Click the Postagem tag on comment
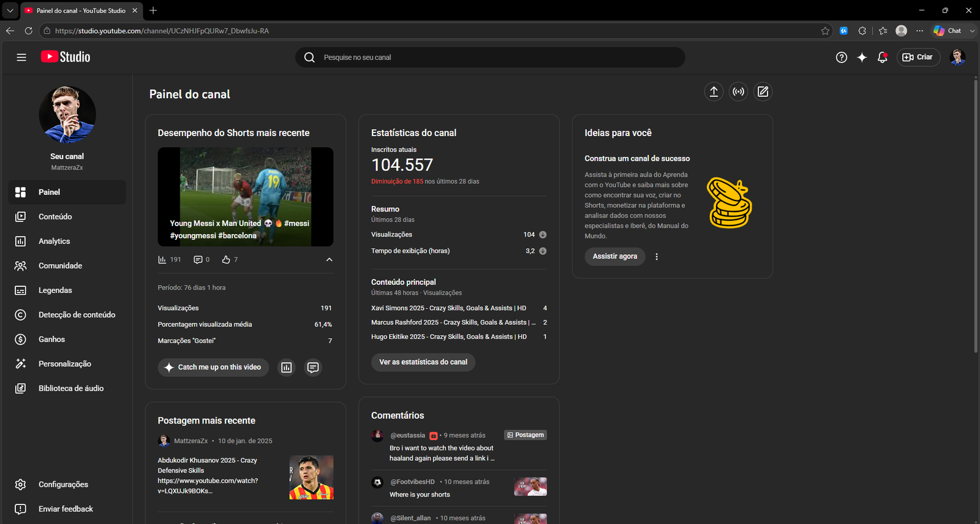The width and height of the screenshot is (980, 524). point(526,435)
